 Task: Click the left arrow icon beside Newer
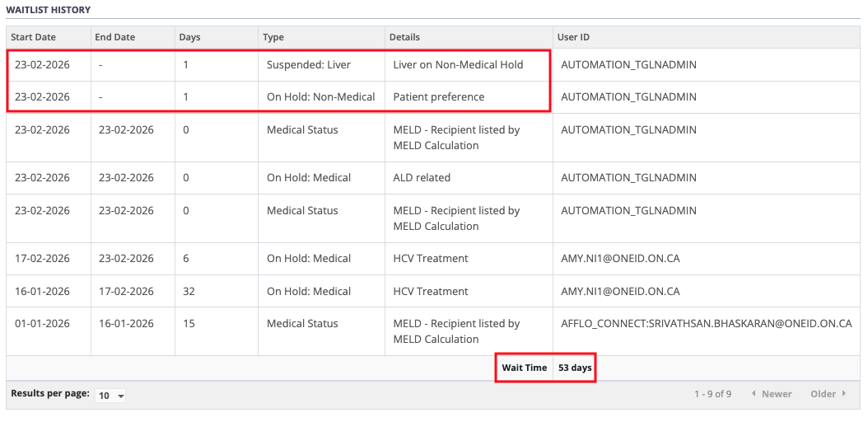click(753, 394)
